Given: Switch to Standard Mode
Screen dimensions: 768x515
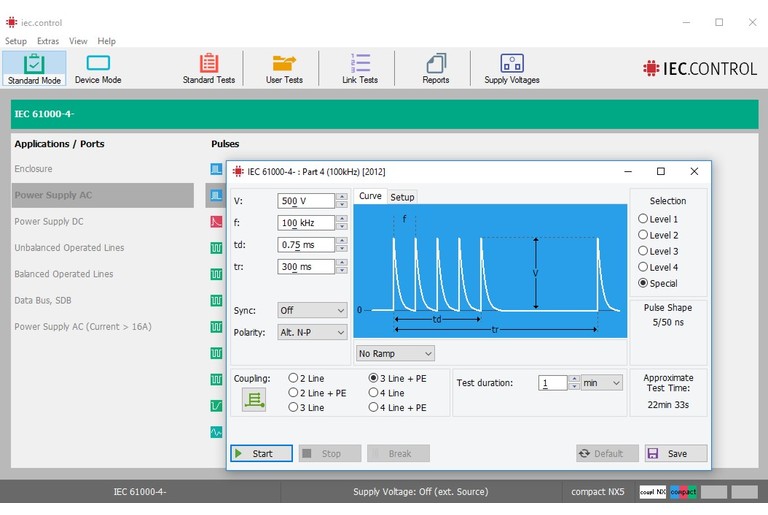Looking at the screenshot, I should [33, 68].
